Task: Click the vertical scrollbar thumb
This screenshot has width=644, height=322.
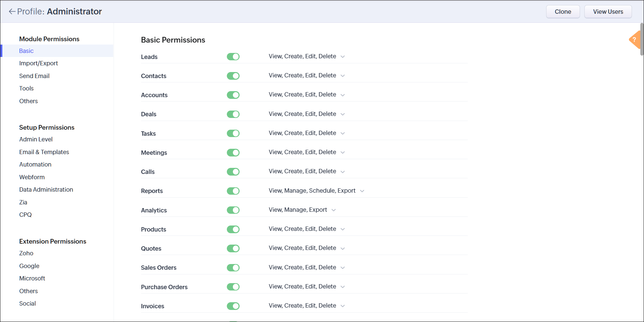Action: point(642,39)
